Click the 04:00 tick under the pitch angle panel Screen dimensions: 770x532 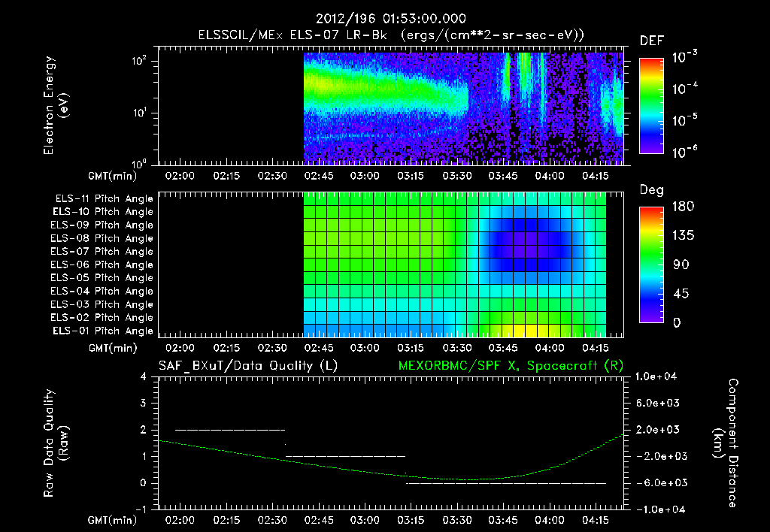[x=550, y=348]
